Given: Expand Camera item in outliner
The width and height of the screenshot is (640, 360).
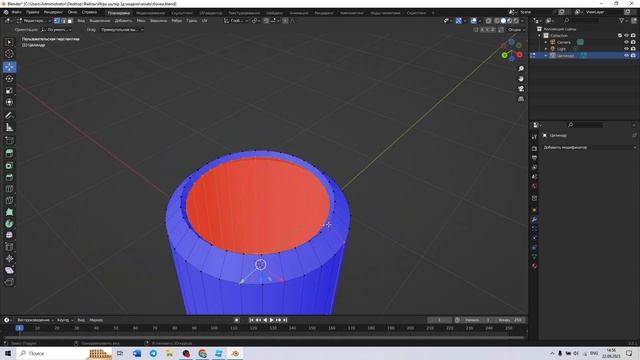Looking at the screenshot, I should [x=546, y=42].
